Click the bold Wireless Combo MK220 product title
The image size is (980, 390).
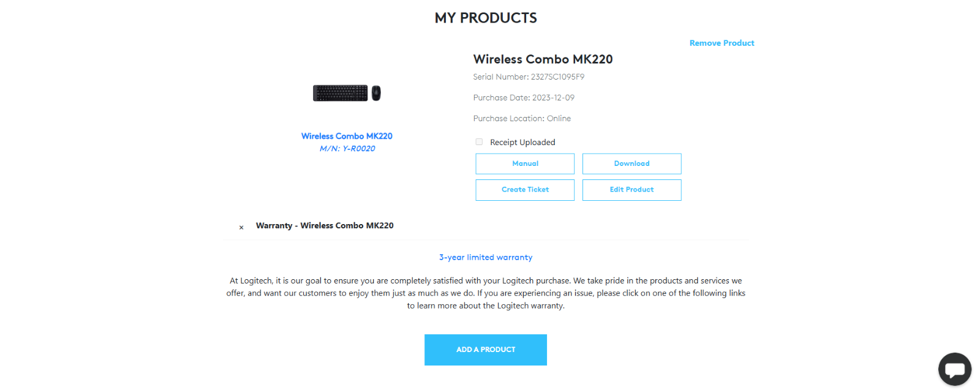pos(543,59)
